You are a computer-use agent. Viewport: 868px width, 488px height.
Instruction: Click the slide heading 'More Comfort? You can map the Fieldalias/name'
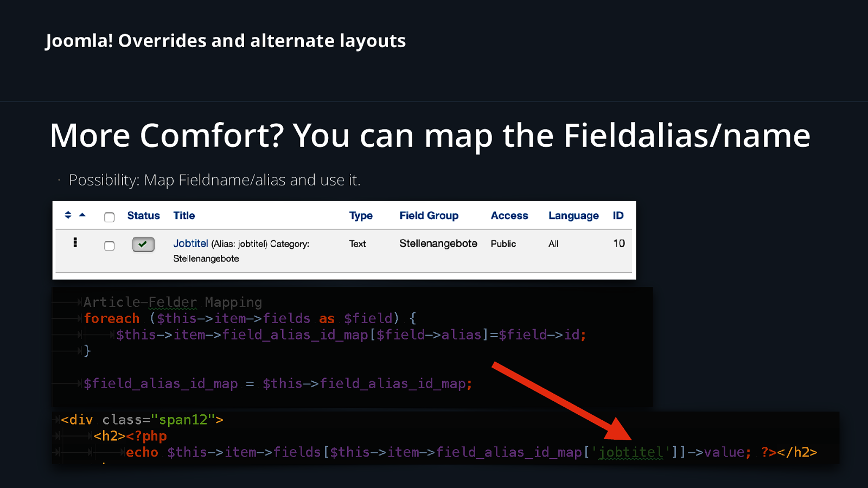[x=430, y=135]
